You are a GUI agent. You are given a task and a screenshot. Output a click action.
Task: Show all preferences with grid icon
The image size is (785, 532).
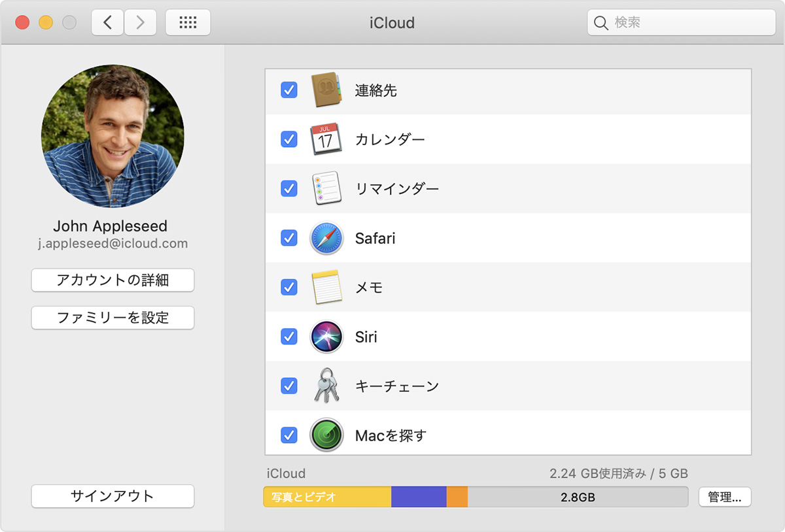tap(188, 23)
